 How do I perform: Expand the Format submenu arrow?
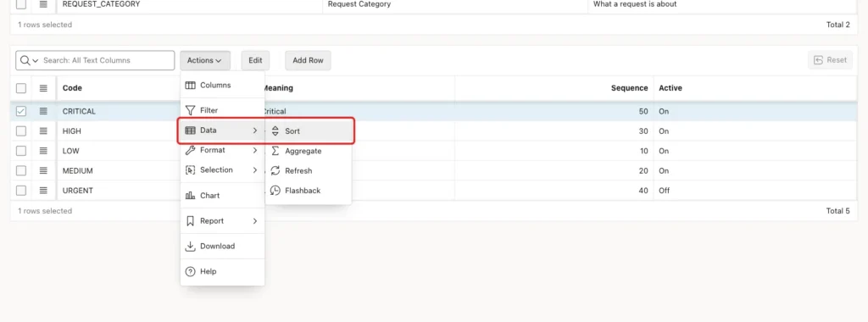click(x=255, y=150)
